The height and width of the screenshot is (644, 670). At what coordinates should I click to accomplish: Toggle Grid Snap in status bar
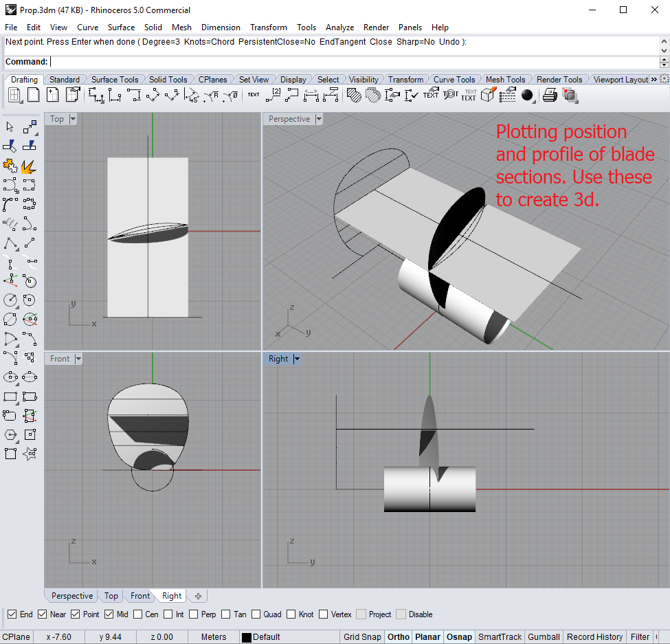tap(361, 637)
